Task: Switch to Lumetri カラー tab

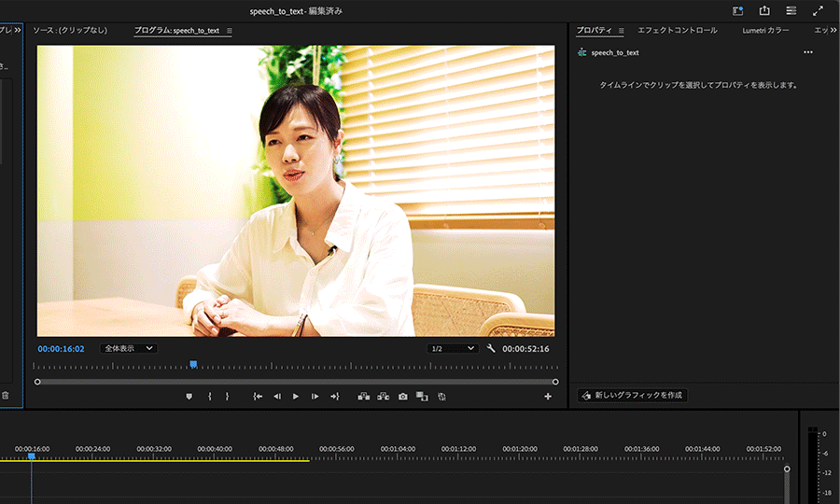Action: point(765,31)
